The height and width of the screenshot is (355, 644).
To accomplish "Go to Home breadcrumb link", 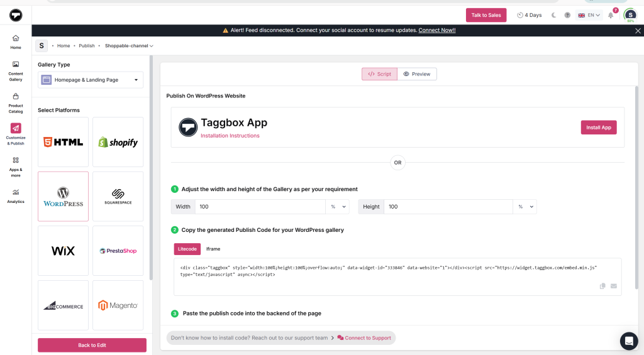I will click(64, 46).
